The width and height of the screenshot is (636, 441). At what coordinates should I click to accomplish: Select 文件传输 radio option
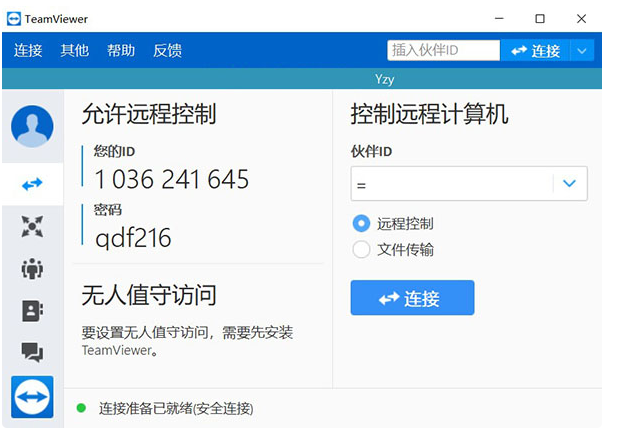coord(361,250)
